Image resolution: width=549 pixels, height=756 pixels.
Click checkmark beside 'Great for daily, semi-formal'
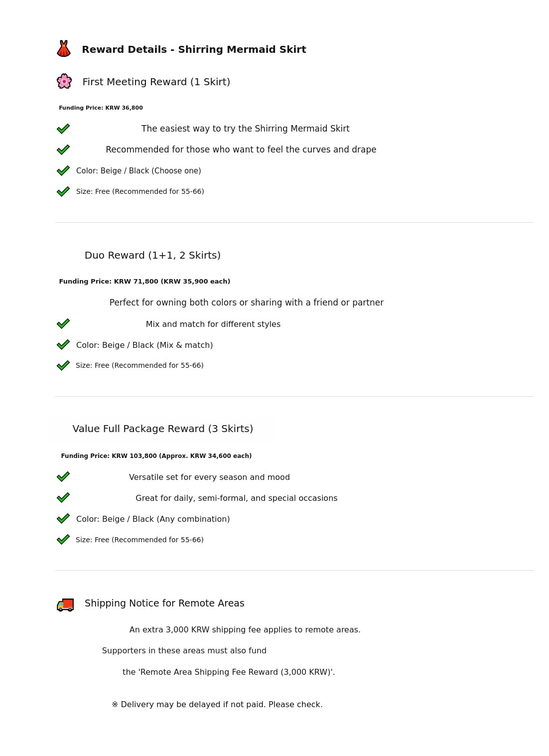[x=63, y=498]
